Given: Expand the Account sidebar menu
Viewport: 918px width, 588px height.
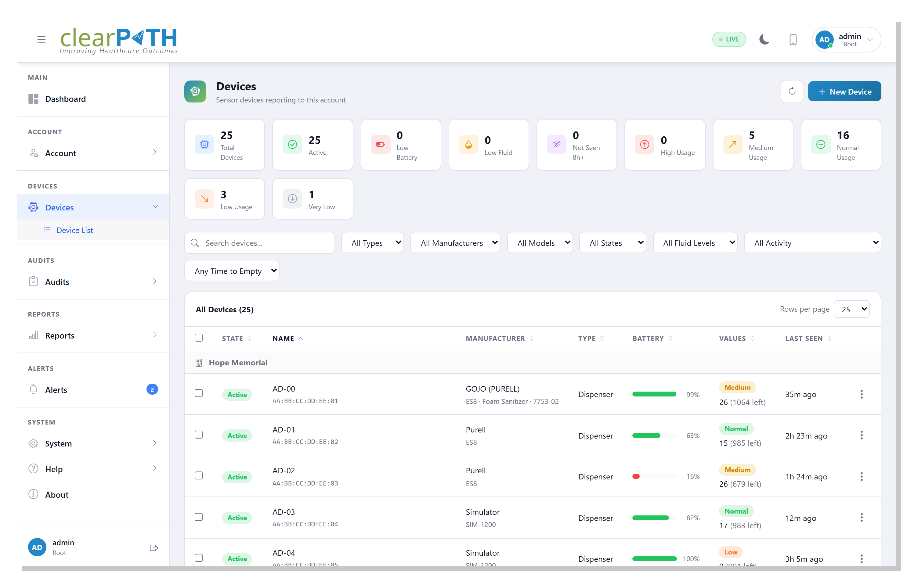Looking at the screenshot, I should [x=93, y=153].
